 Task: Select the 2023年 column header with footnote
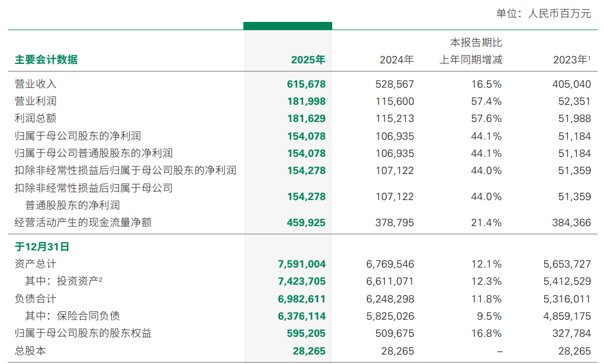pos(571,60)
